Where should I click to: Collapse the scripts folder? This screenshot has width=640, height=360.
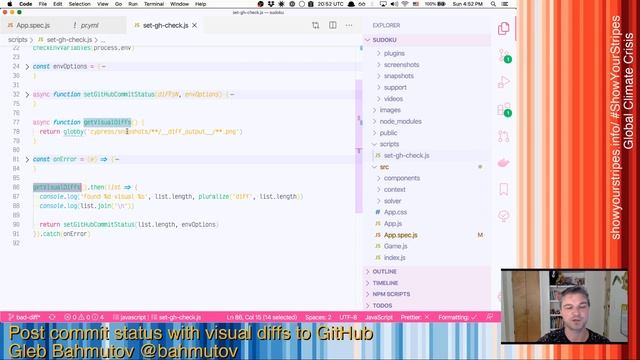coord(389,144)
